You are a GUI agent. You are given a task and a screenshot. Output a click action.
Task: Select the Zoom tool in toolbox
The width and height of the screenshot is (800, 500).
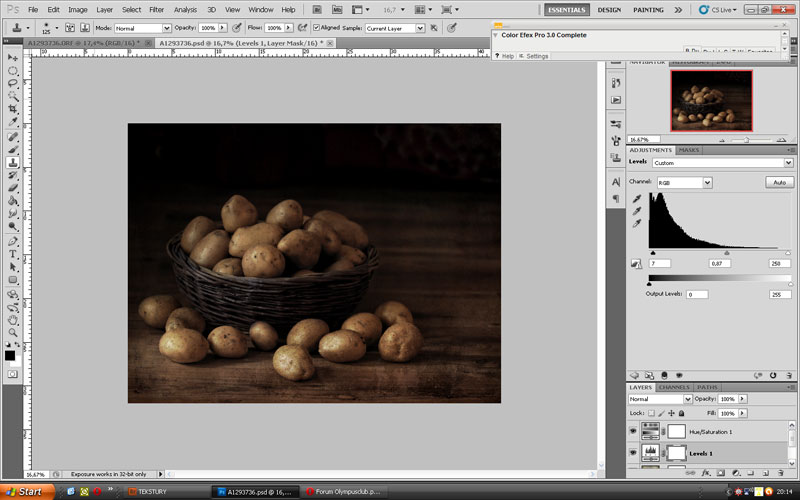point(13,332)
